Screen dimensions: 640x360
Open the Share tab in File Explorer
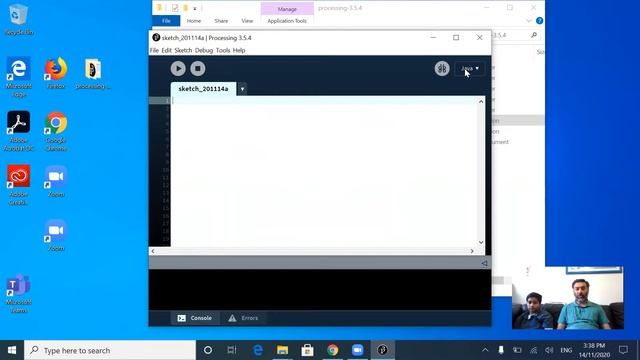pos(221,21)
